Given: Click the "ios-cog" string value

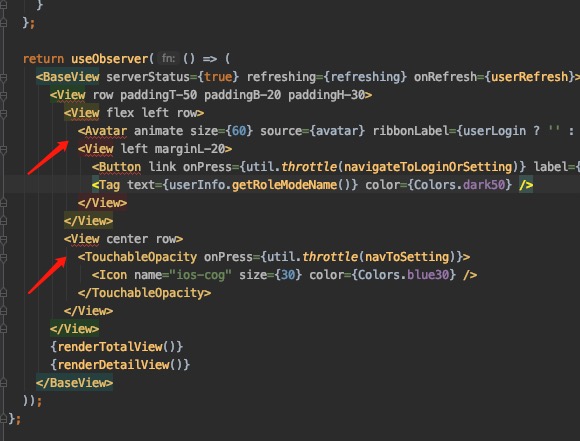Looking at the screenshot, I should 200,275.
